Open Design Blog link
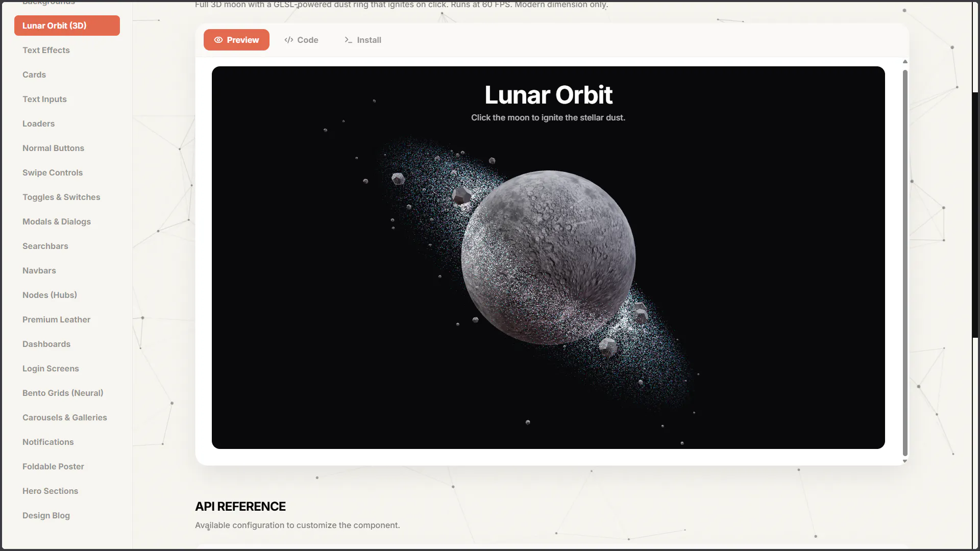Viewport: 980px width, 551px height. pyautogui.click(x=67, y=515)
